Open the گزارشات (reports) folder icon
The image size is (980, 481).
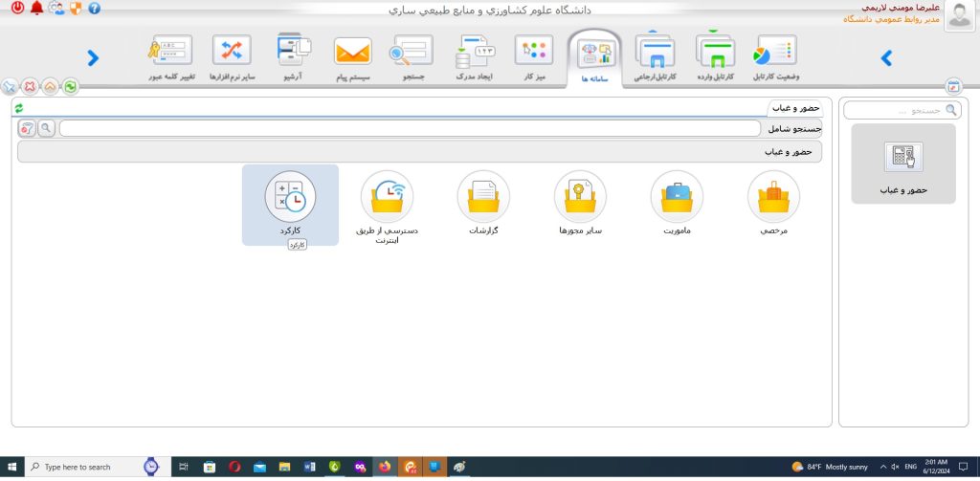click(x=483, y=197)
